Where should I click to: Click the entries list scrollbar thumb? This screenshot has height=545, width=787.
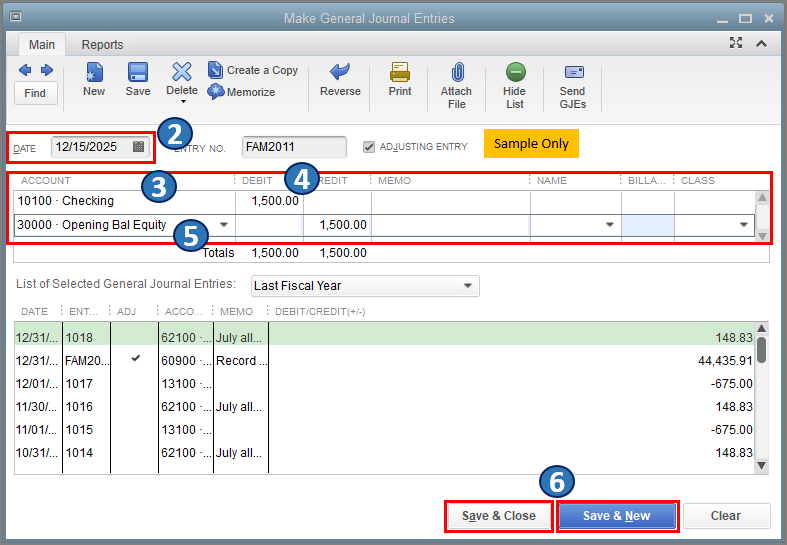coord(761,350)
